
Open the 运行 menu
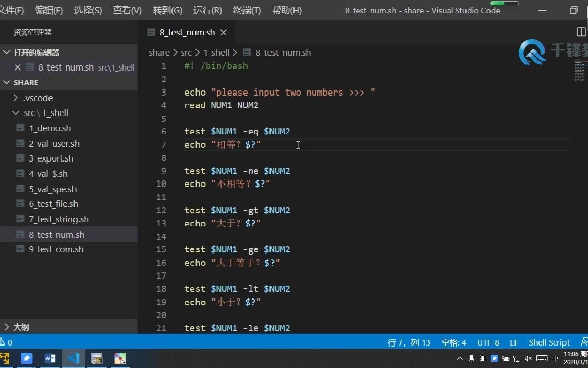pos(207,10)
